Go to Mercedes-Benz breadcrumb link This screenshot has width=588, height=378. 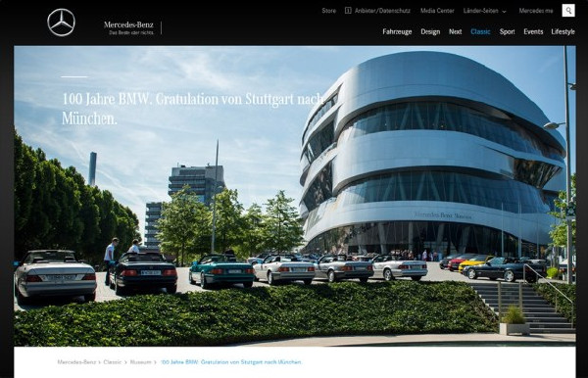pyautogui.click(x=76, y=362)
